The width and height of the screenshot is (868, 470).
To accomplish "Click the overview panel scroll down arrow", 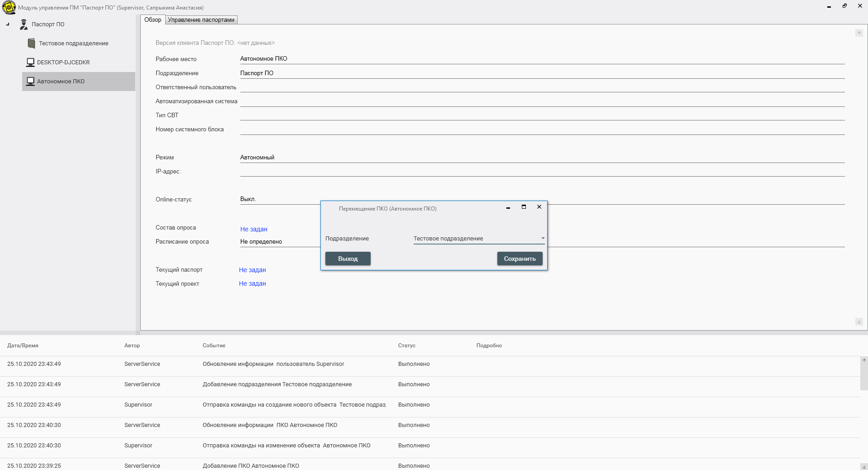I will click(x=859, y=322).
